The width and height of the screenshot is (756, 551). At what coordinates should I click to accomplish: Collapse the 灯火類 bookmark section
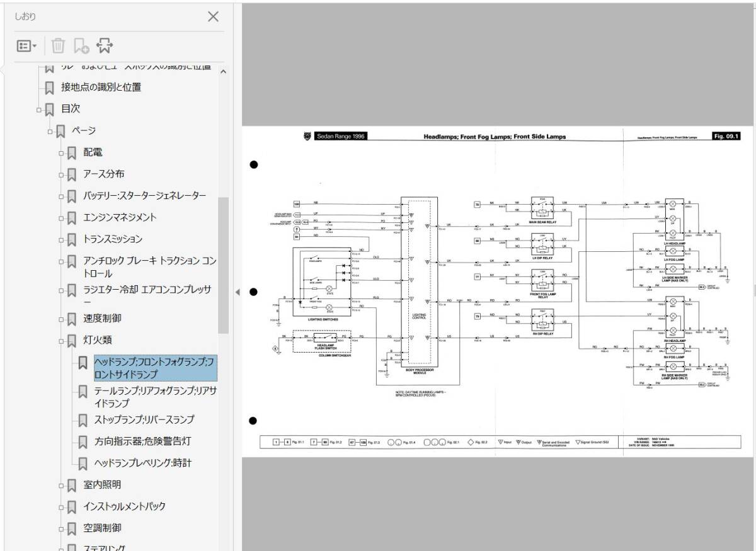click(61, 341)
